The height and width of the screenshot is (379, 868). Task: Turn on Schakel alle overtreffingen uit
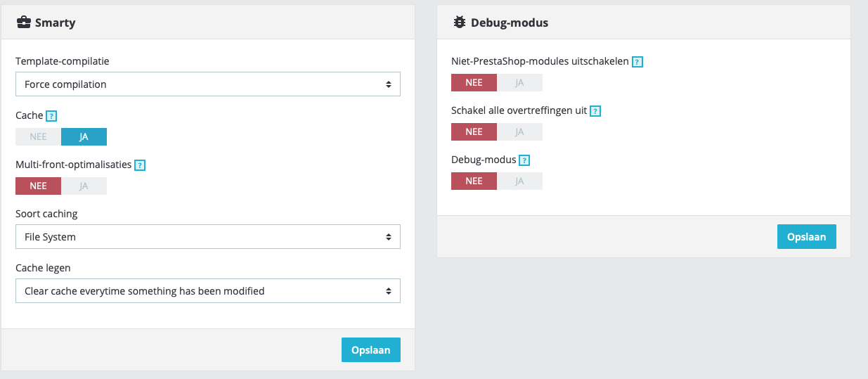pos(519,131)
